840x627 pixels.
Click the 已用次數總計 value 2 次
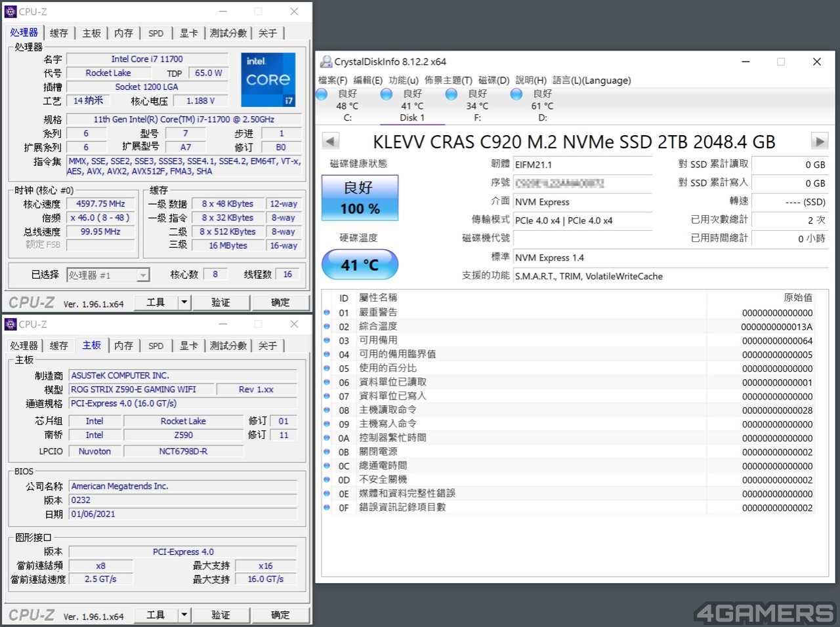pos(789,220)
